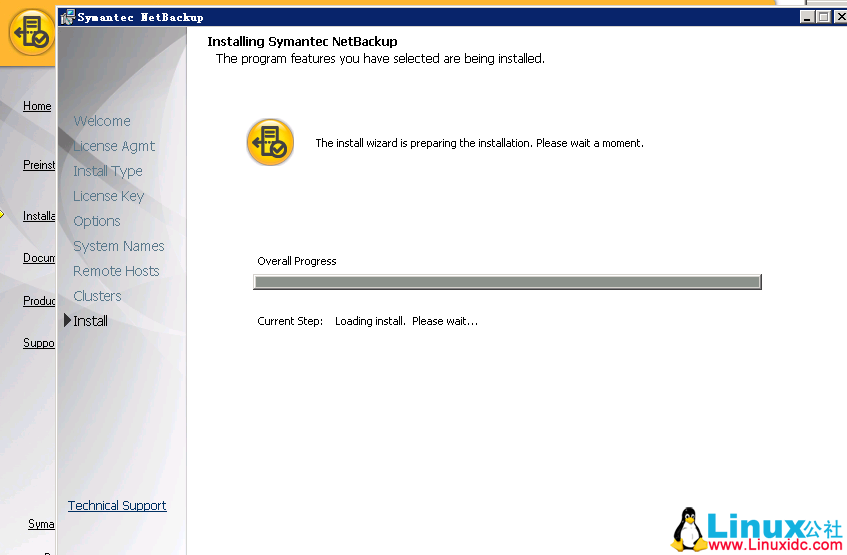
Task: Select the License Key wizard step
Action: pyautogui.click(x=109, y=196)
